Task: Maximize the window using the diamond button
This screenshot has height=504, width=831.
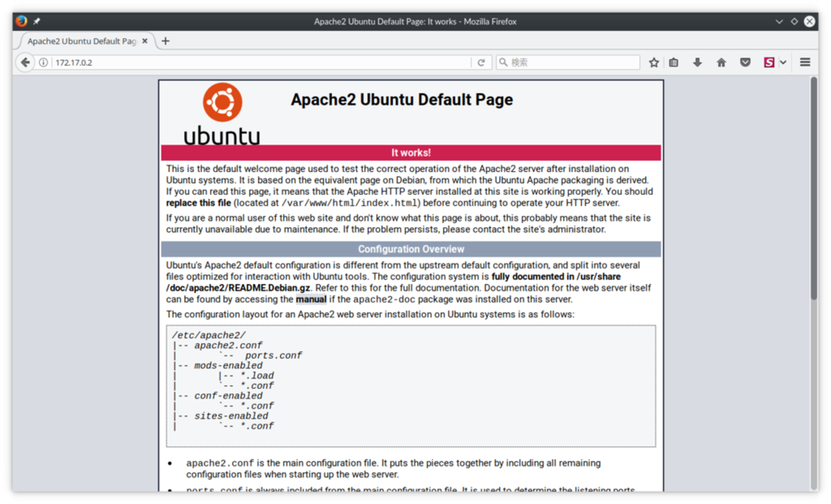Action: click(x=794, y=21)
